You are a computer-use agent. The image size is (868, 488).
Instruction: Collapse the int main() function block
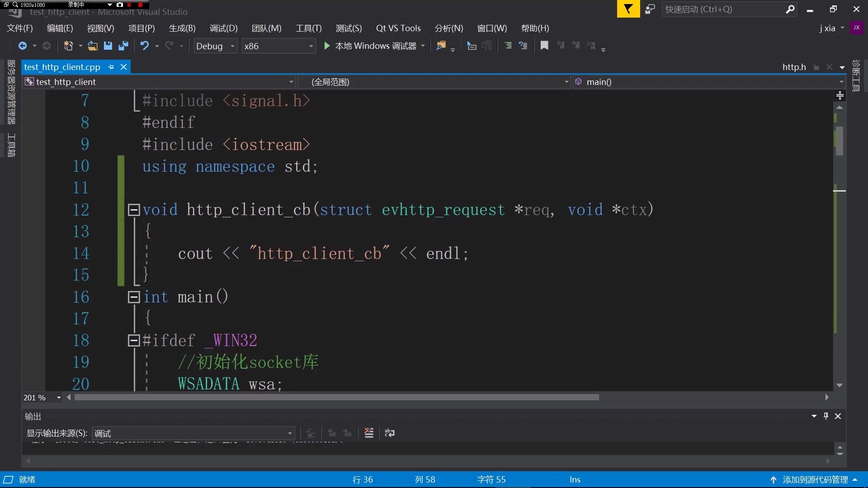tap(133, 297)
